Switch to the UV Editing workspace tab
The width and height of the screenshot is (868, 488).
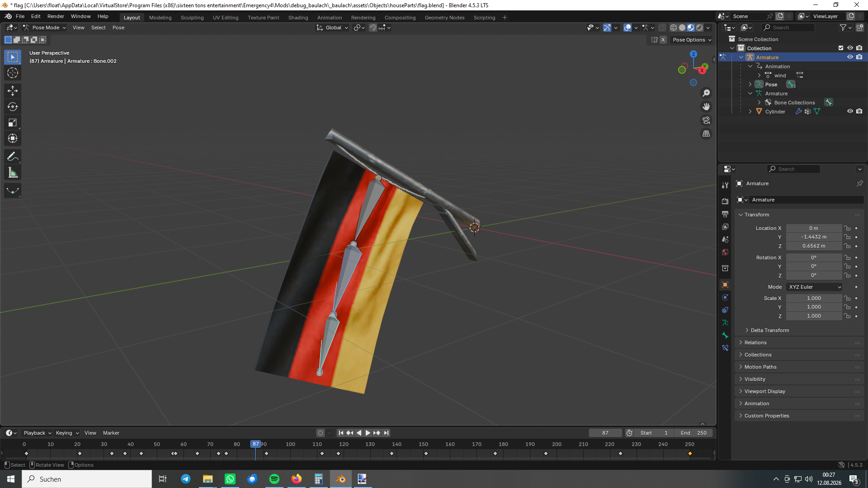click(226, 18)
